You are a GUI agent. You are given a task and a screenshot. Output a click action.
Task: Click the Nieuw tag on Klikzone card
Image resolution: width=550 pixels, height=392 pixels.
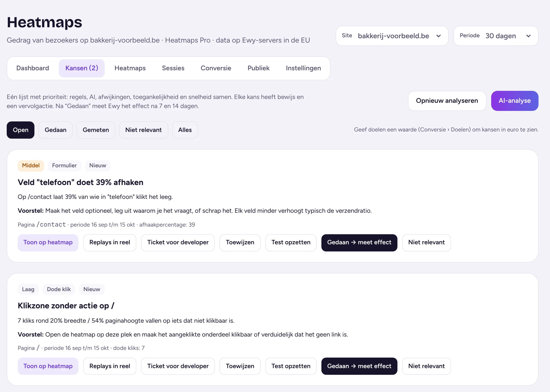pyautogui.click(x=92, y=289)
